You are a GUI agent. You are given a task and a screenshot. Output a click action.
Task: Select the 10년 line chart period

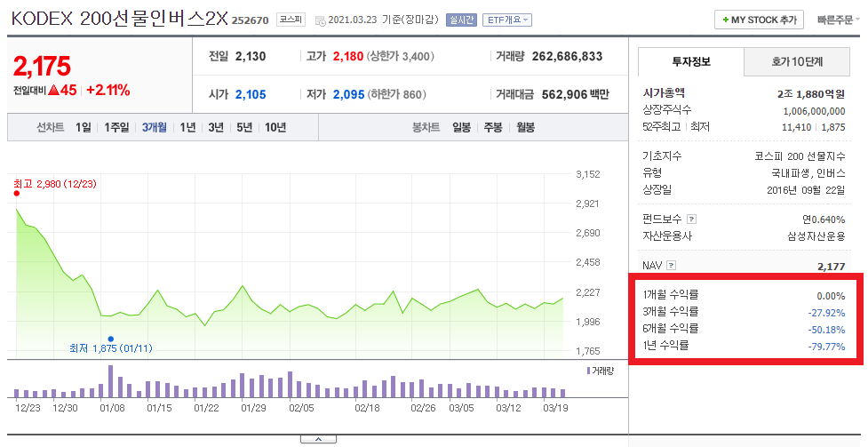[275, 127]
